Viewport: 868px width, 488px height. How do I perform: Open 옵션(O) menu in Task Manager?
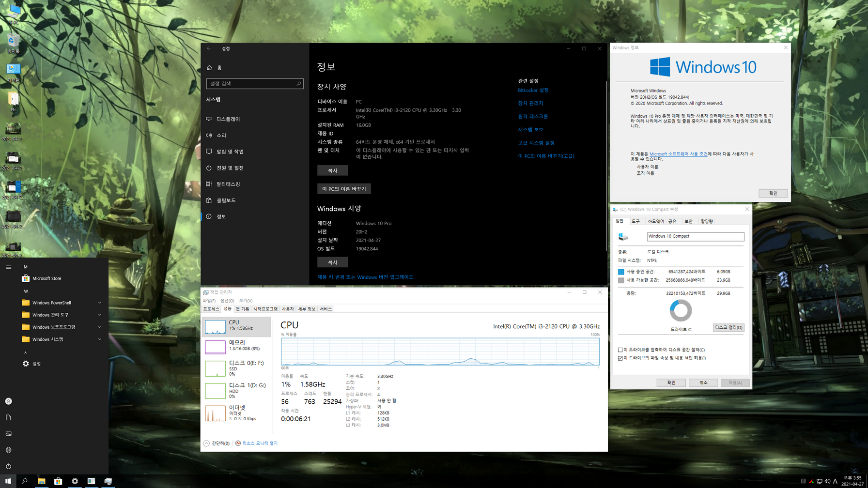(227, 301)
